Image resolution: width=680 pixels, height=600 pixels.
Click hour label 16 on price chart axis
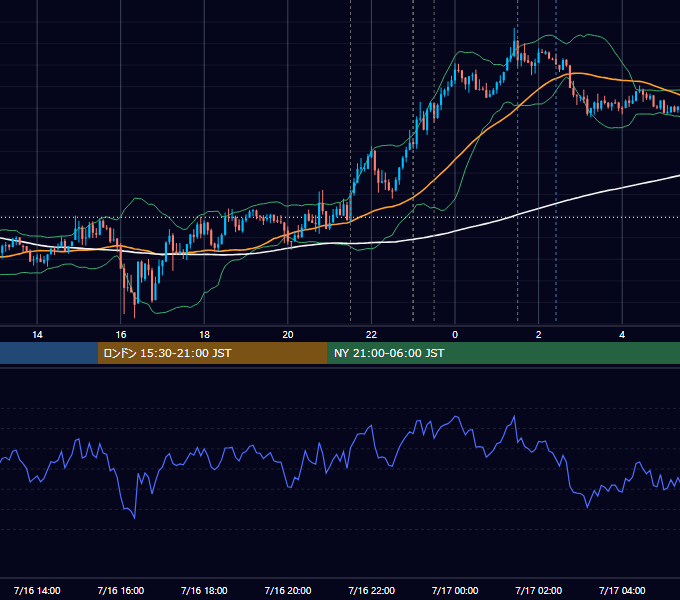121,335
